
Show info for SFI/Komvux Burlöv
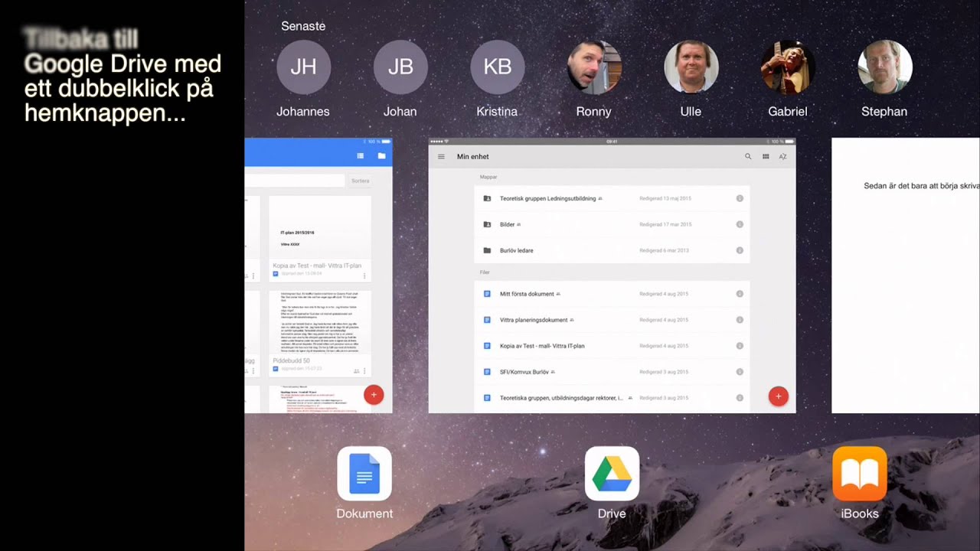coord(740,372)
